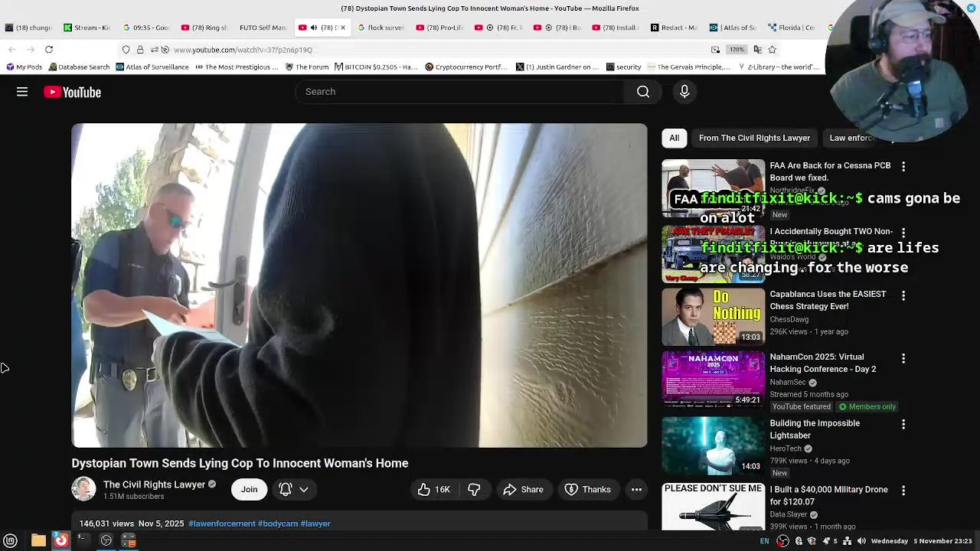Open the volume speaker tray icon
Viewport: 980px width, 551px height.
[861, 541]
